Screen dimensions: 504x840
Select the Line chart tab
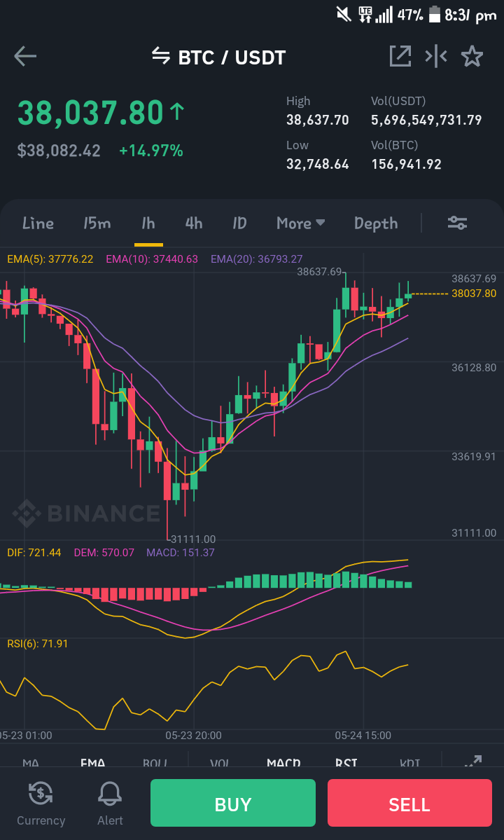tap(38, 223)
